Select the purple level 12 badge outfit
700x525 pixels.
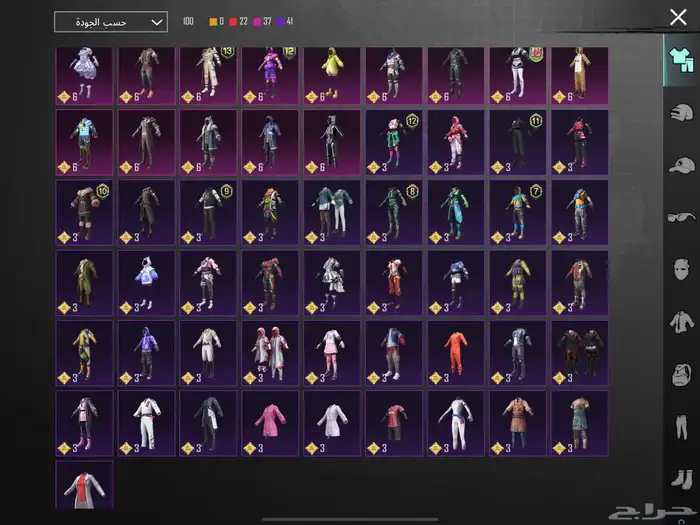click(x=270, y=75)
